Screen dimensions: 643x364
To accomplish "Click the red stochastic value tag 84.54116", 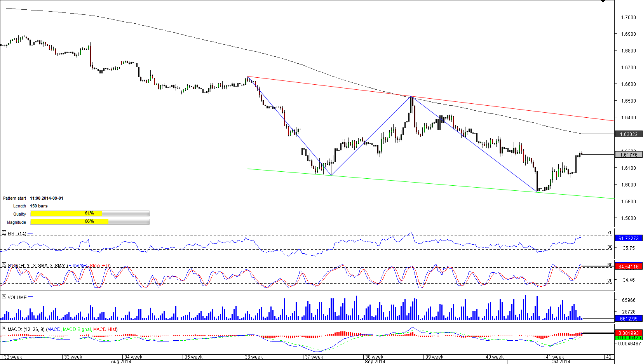I will tap(628, 266).
